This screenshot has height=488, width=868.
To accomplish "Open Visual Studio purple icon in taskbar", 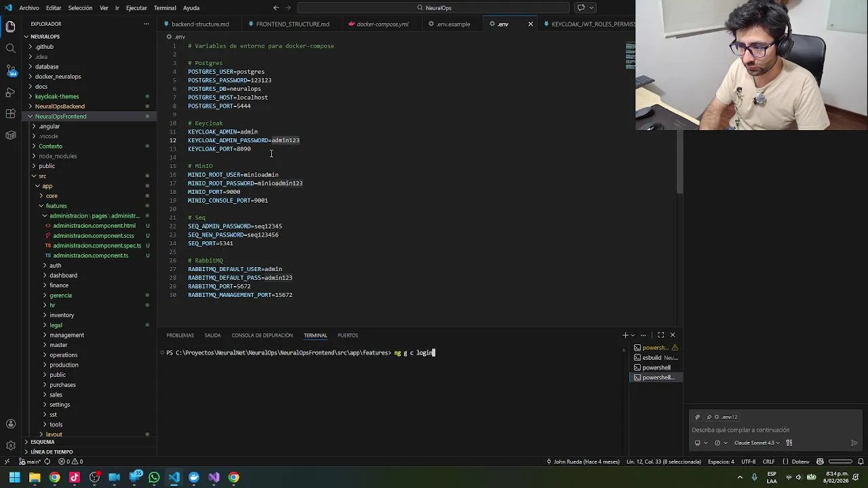I will click(214, 477).
